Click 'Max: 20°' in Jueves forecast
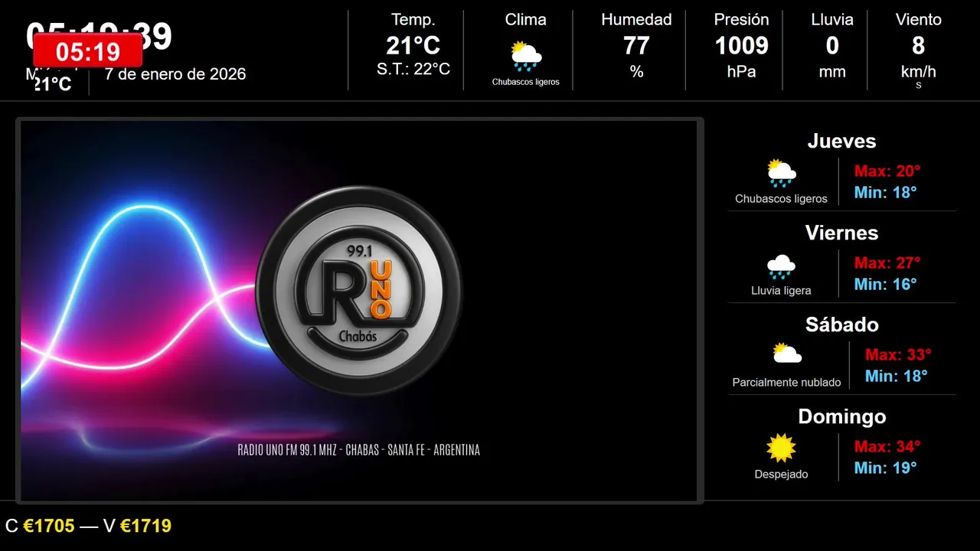The image size is (980, 551). point(887,171)
